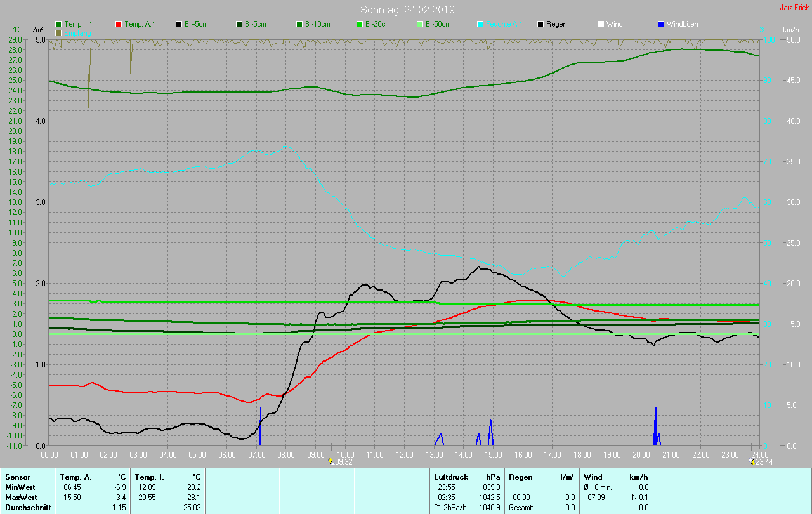Toggle the Wind* series in the legend
Image resolution: width=812 pixels, height=514 pixels.
point(601,24)
